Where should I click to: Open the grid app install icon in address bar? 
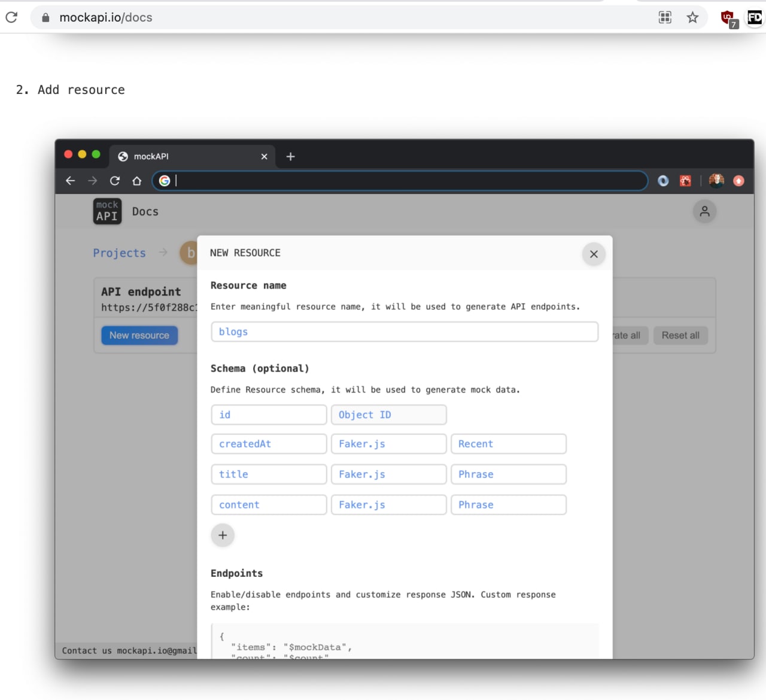point(665,17)
